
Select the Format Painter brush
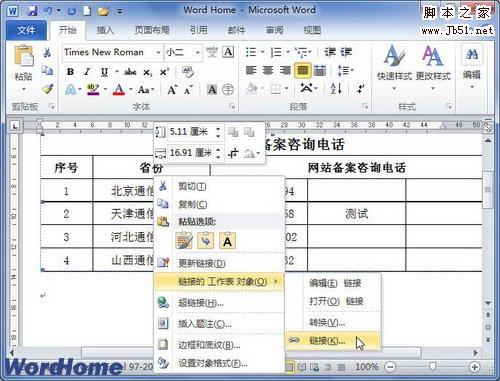(47, 89)
